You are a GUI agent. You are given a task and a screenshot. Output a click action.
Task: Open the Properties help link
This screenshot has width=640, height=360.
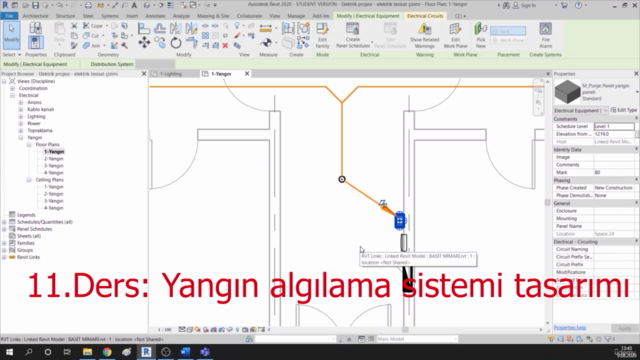click(570, 328)
